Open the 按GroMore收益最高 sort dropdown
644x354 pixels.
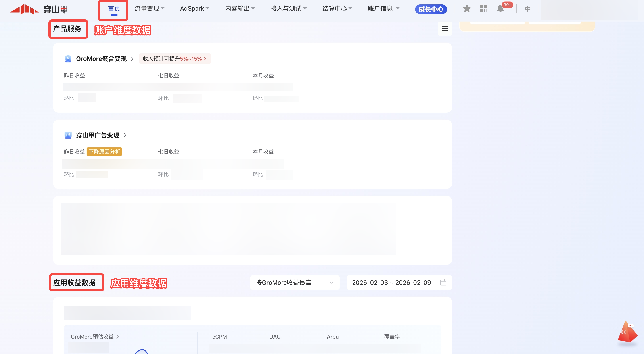click(x=295, y=283)
